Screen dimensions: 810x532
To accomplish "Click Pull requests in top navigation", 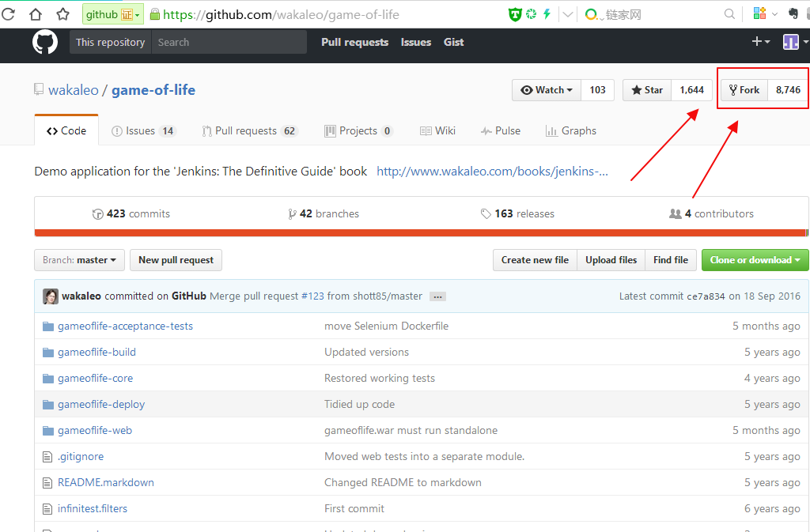I will tap(355, 43).
